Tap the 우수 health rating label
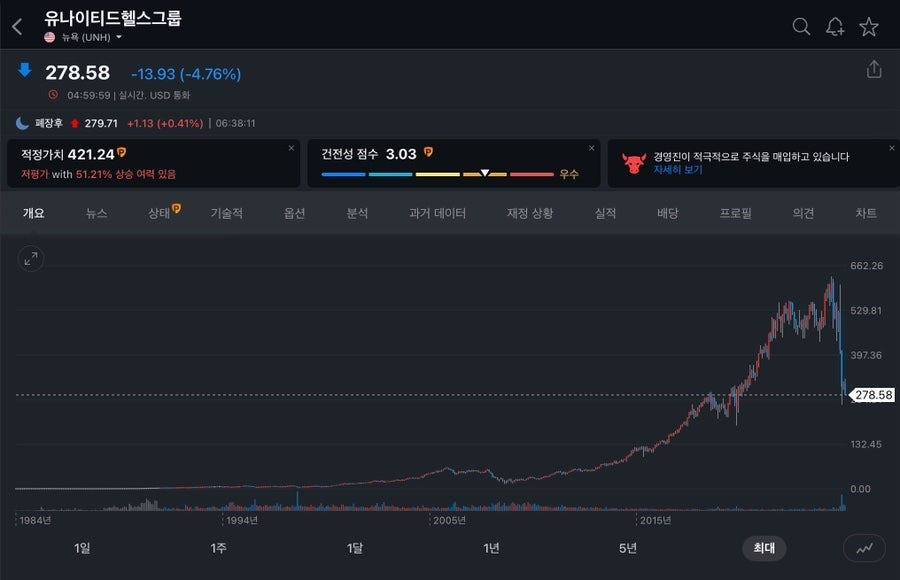The height and width of the screenshot is (580, 900). 569,174
